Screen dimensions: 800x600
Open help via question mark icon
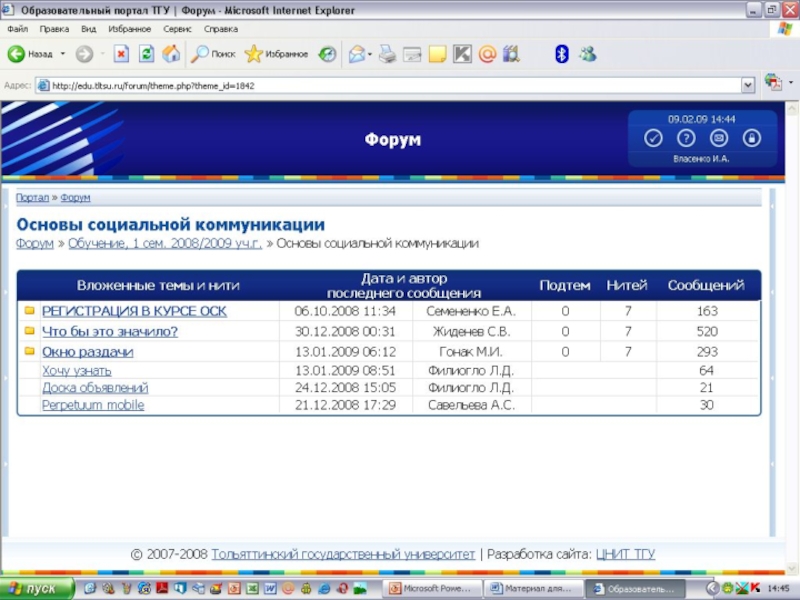click(686, 138)
